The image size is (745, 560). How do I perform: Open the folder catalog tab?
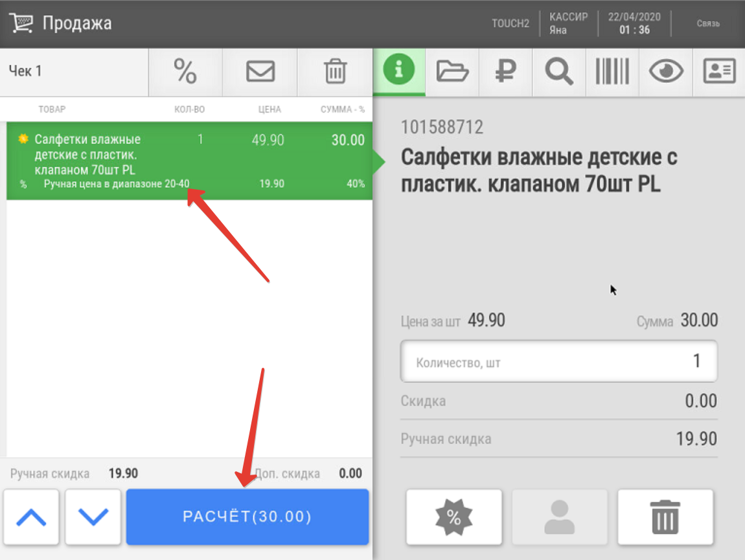(x=452, y=71)
